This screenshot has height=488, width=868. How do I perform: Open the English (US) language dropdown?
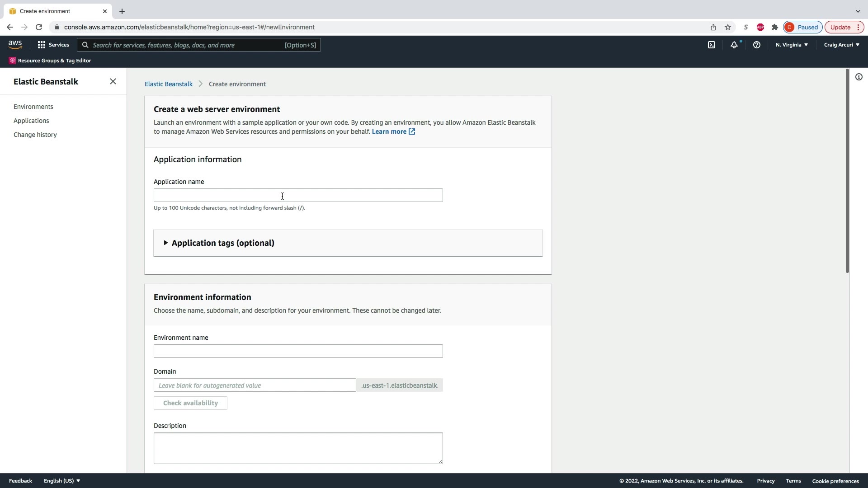[62, 481]
